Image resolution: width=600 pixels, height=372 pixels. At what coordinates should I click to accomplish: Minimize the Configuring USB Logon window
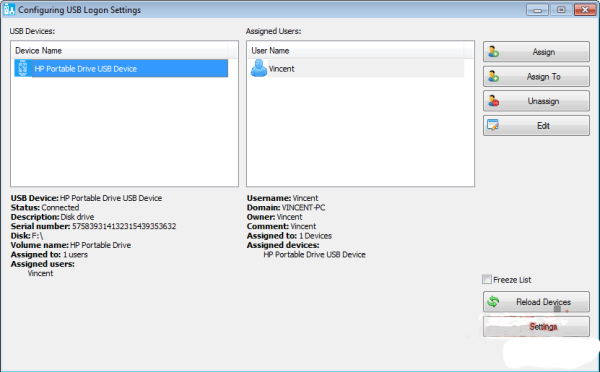(x=537, y=10)
